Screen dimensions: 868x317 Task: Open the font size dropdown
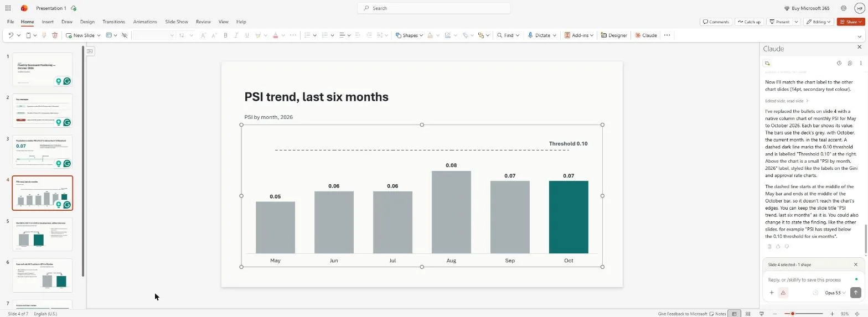tap(192, 35)
